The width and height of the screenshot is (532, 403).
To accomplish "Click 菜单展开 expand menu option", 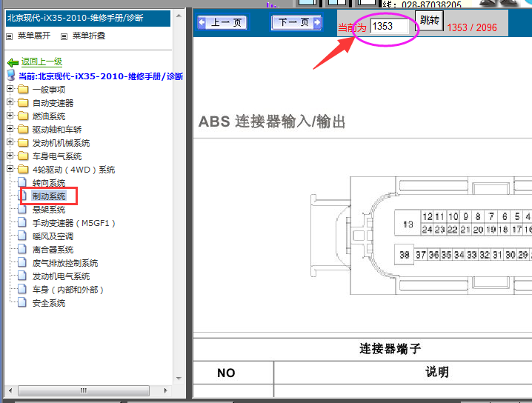I will (x=34, y=36).
